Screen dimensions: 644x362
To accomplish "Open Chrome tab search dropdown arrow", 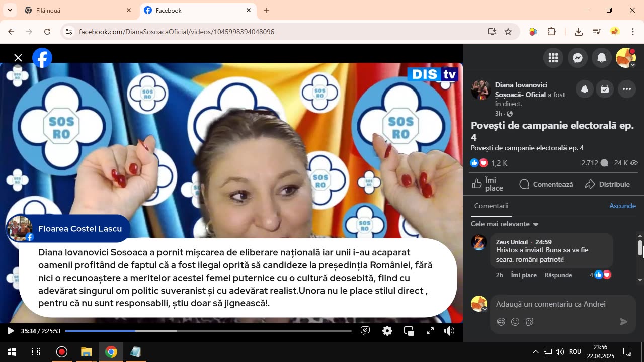I will point(10,10).
